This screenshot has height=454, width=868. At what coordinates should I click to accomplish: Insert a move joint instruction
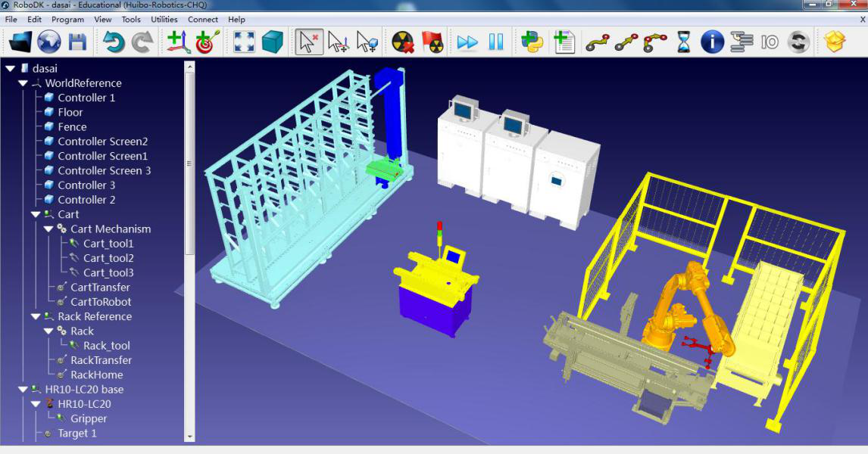pos(598,42)
